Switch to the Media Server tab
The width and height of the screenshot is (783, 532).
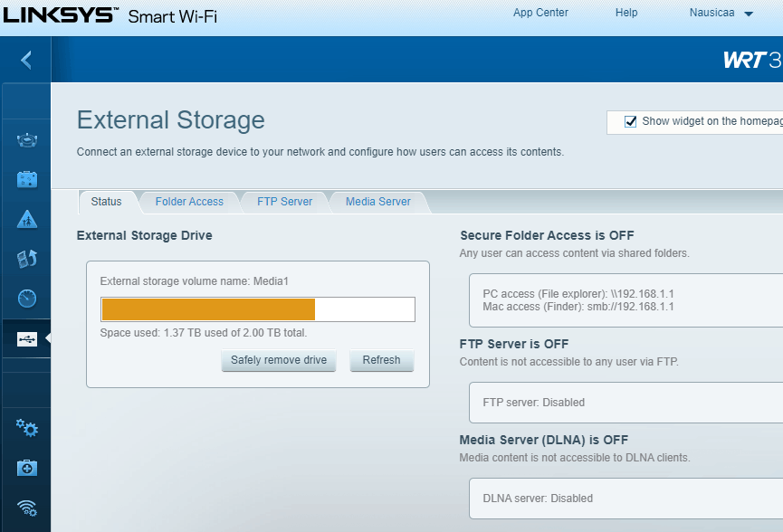[x=377, y=202]
